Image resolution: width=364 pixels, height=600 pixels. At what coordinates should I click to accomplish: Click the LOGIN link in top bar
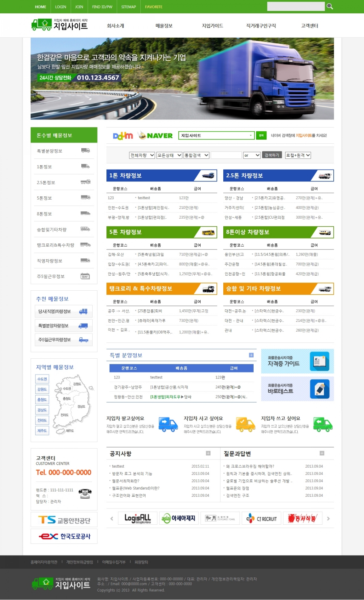(61, 7)
